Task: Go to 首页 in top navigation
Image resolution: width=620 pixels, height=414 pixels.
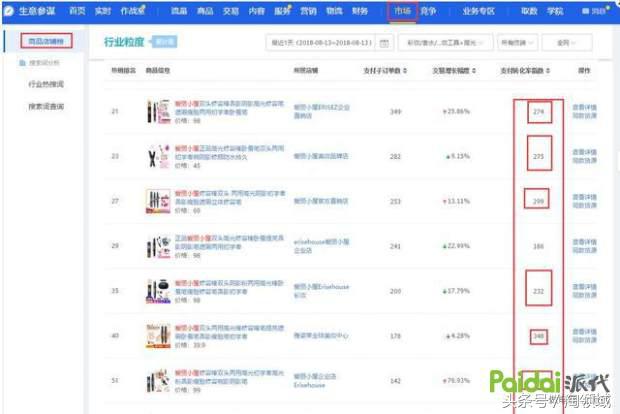Action: point(77,11)
